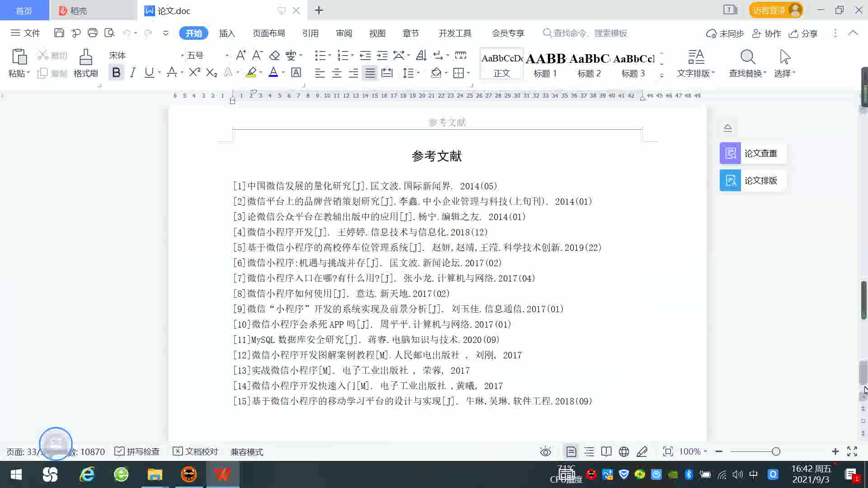868x488 pixels.
Task: Apply superscript X² formatting
Action: point(194,72)
